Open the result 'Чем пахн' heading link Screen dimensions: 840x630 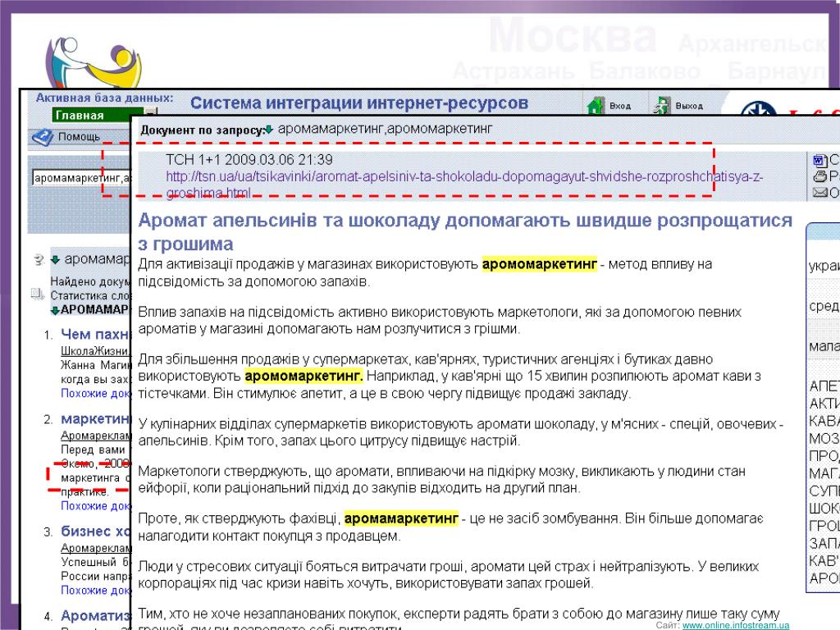point(95,335)
